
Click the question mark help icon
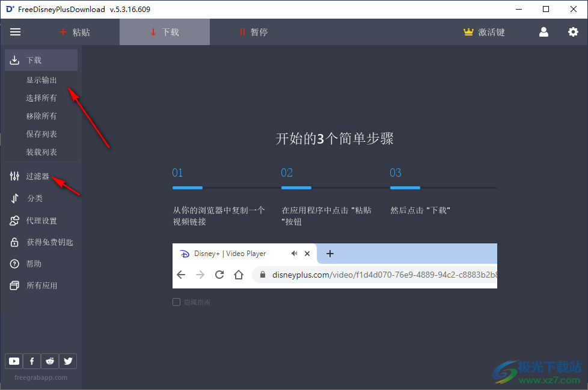click(14, 264)
